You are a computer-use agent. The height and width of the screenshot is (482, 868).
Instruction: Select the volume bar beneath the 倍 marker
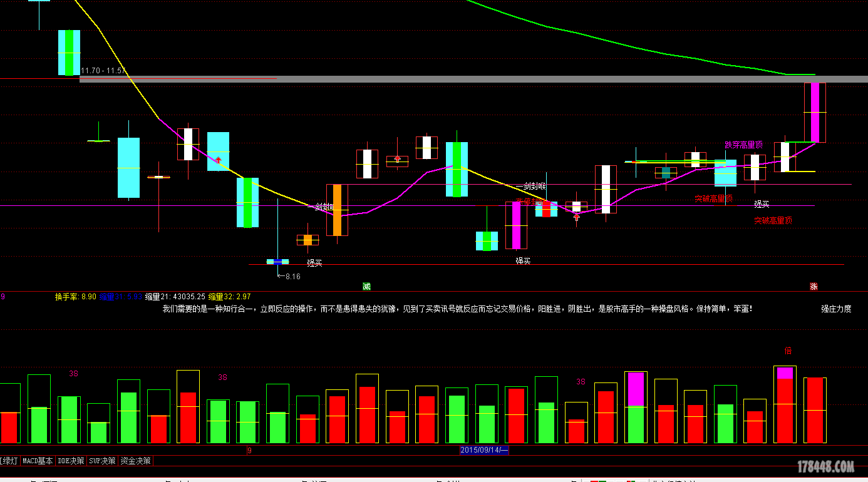(x=785, y=404)
